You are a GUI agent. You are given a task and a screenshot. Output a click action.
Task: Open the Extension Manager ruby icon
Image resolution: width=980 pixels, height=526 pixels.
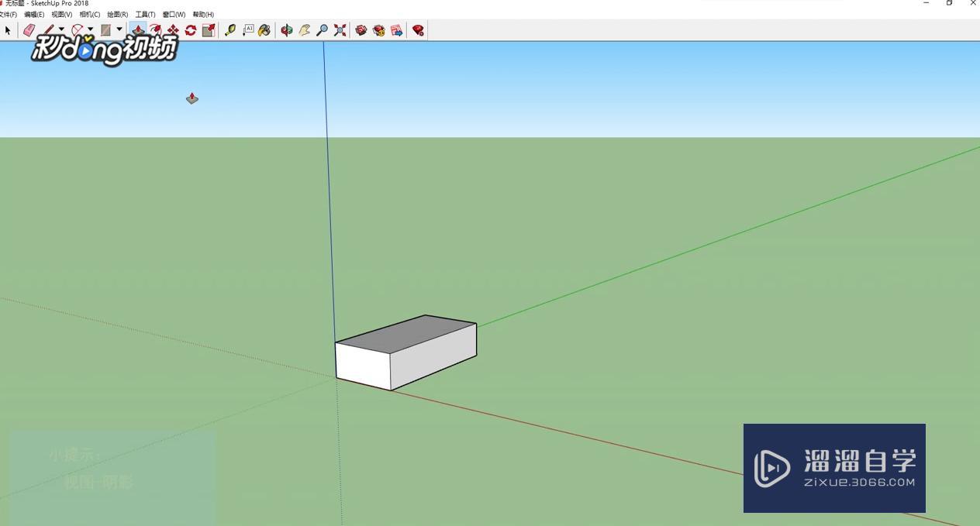418,30
